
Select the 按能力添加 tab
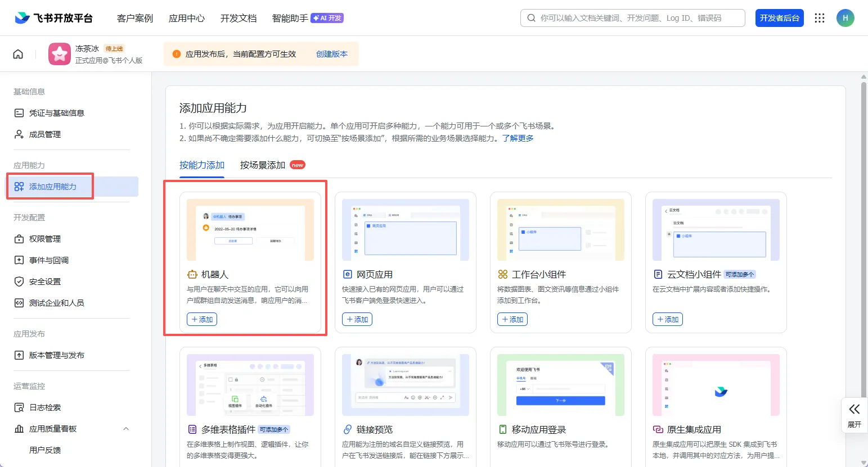(x=202, y=165)
